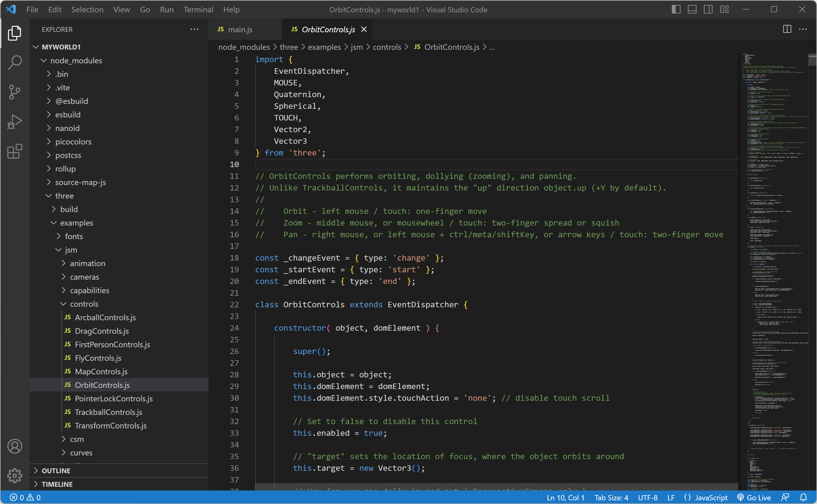Image resolution: width=817 pixels, height=504 pixels.
Task: Open Manage gear settings icon
Action: [x=14, y=475]
